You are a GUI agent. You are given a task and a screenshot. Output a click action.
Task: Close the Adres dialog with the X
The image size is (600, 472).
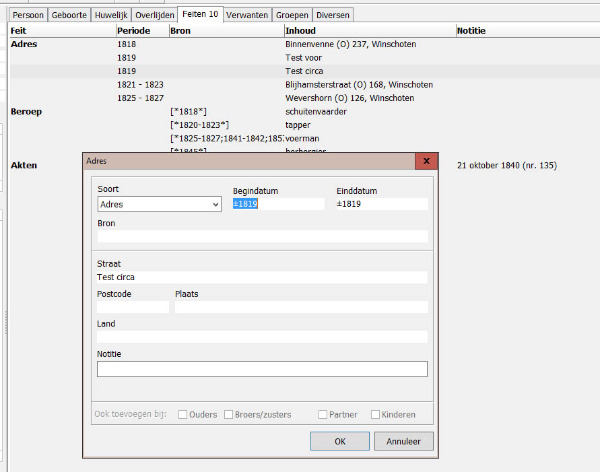[426, 161]
